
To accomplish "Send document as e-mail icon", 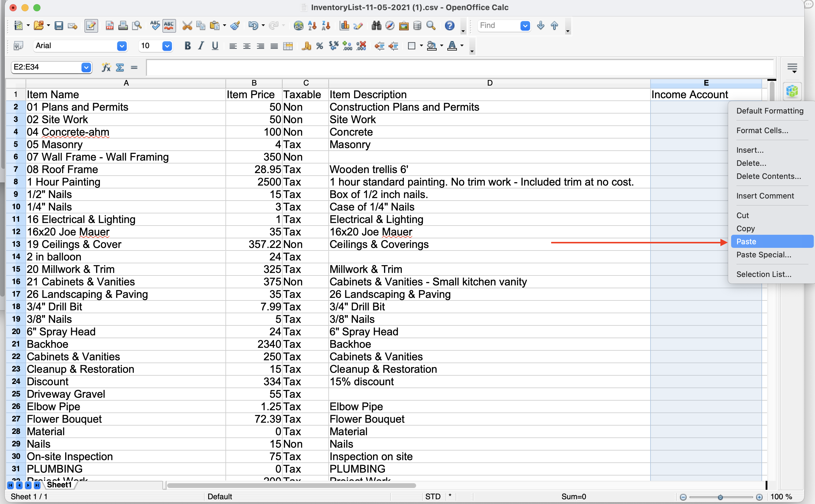I will 72,26.
